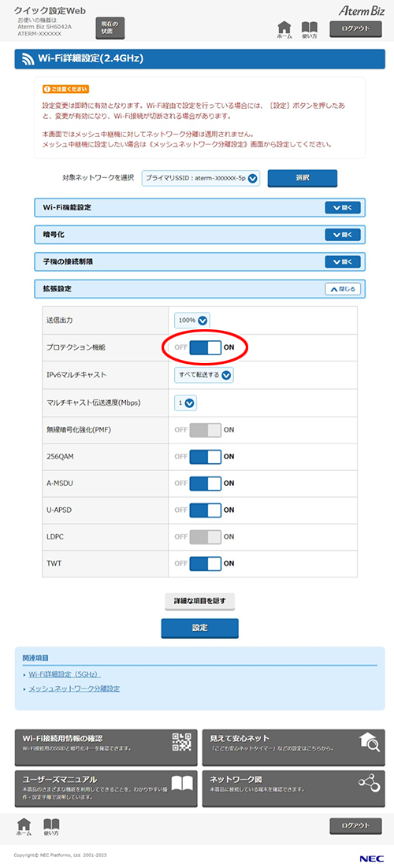The image size is (394, 868).
Task: Open the 送信出力 100% dropdown
Action: click(x=191, y=321)
